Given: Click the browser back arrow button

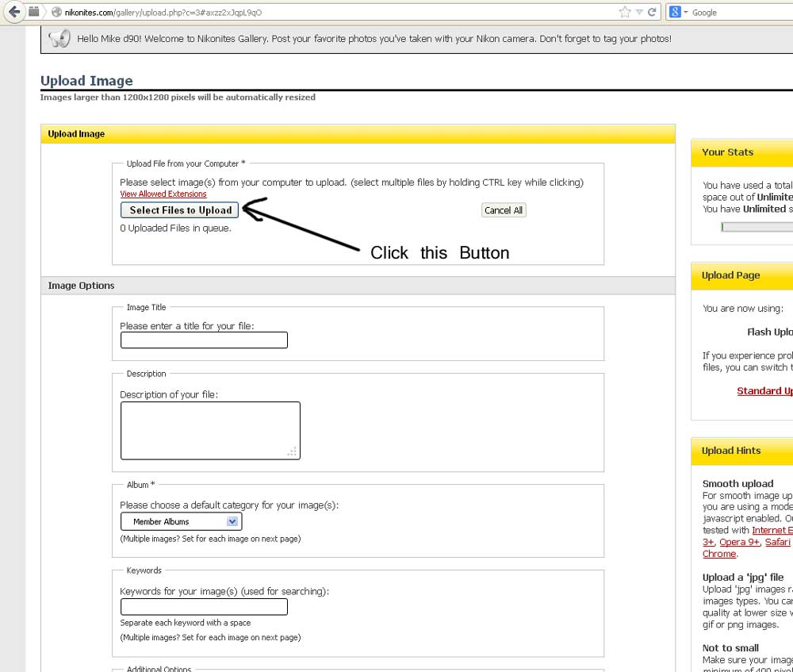Looking at the screenshot, I should pyautogui.click(x=13, y=12).
